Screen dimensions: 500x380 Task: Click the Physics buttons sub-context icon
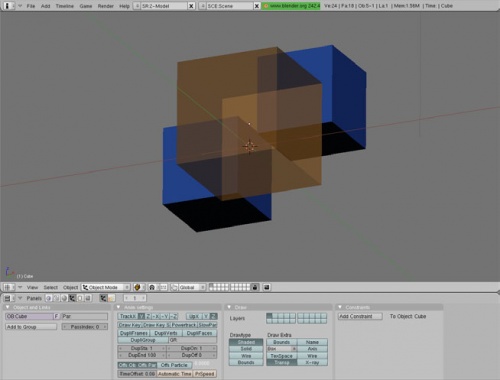click(111, 298)
